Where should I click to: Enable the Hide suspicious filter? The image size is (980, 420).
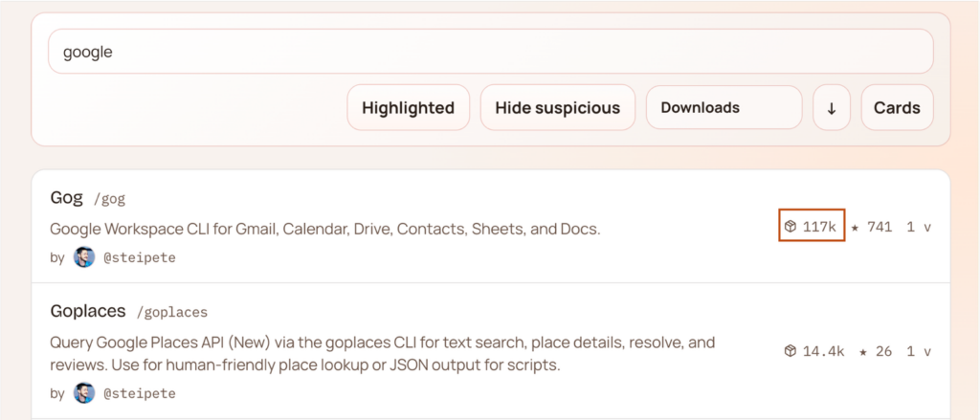point(557,108)
